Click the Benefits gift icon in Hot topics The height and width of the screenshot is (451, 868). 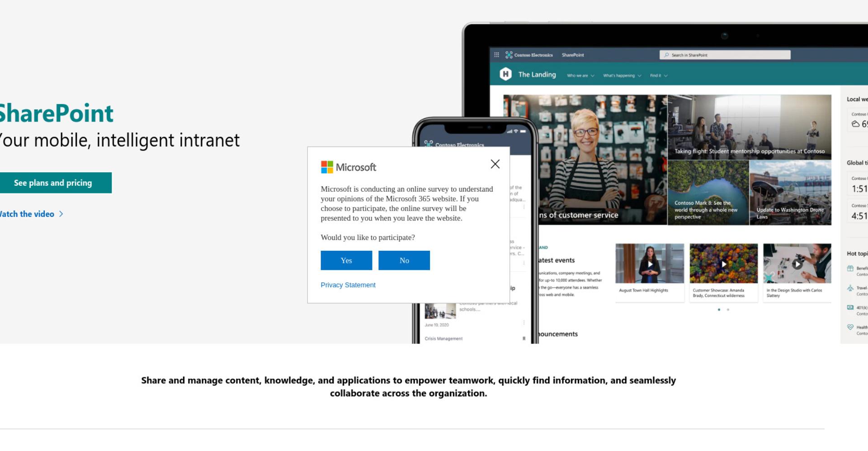click(850, 268)
